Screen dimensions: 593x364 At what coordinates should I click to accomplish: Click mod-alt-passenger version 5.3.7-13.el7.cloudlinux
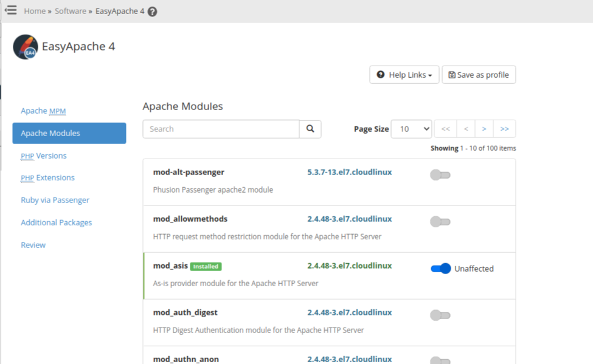coord(350,172)
